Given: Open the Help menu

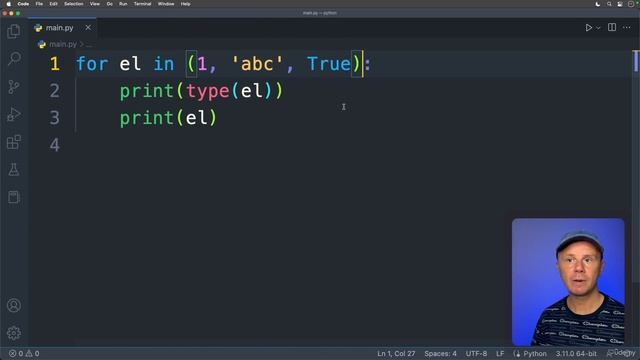Looking at the screenshot, I should point(185,4).
